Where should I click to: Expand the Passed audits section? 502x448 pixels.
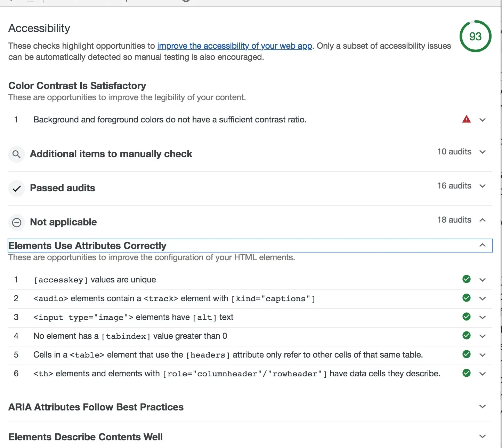[483, 186]
